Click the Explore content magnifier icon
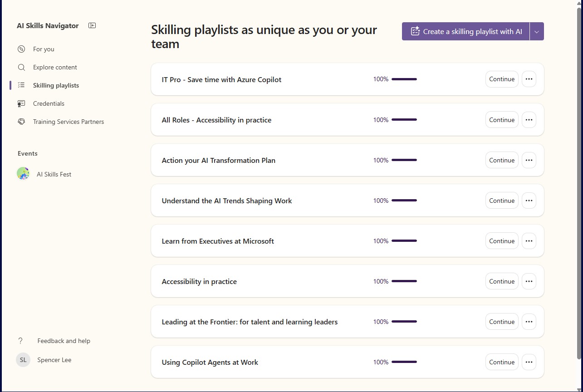This screenshot has height=392, width=583. coord(21,67)
